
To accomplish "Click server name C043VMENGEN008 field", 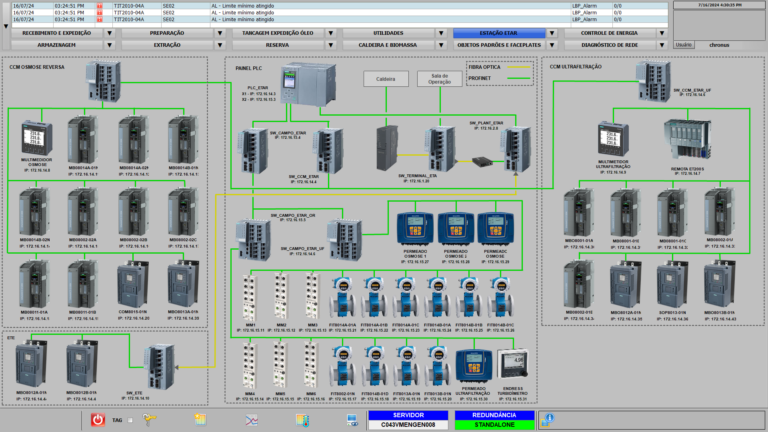I will click(408, 425).
